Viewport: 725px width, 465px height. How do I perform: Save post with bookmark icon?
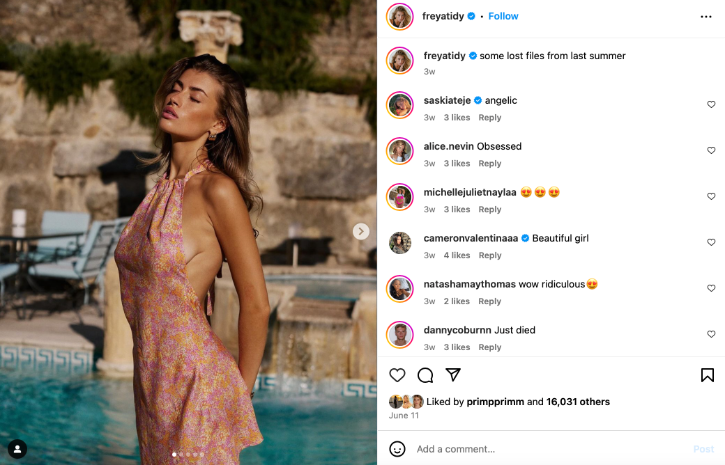click(707, 375)
